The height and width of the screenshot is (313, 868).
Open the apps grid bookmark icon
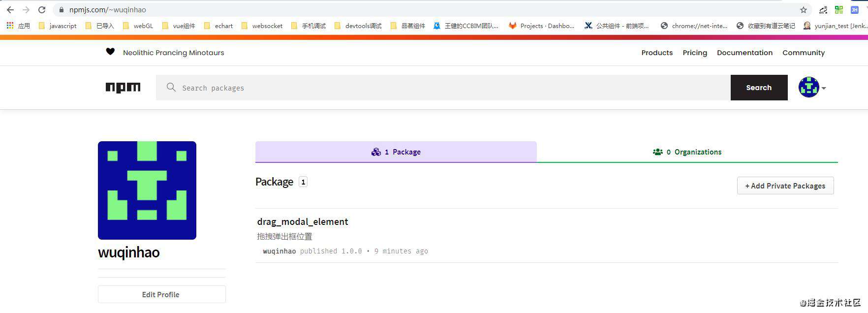[x=10, y=26]
